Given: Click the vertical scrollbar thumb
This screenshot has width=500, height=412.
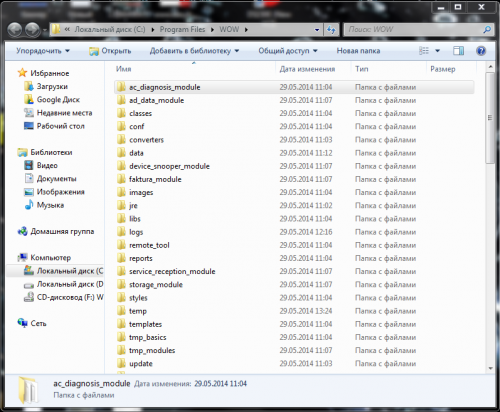Looking at the screenshot, I should coord(490,118).
